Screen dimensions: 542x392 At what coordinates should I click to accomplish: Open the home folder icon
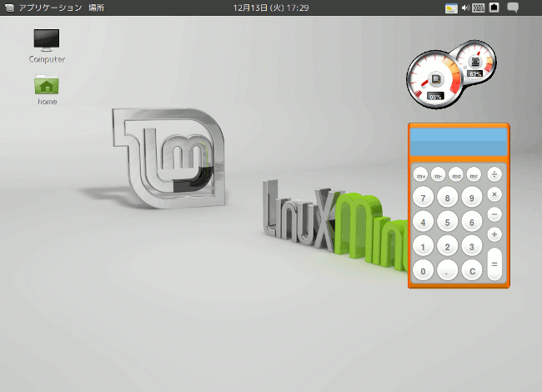point(47,85)
